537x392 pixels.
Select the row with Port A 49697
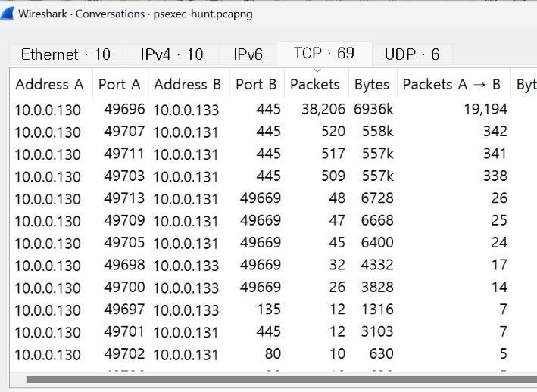[x=273, y=310]
